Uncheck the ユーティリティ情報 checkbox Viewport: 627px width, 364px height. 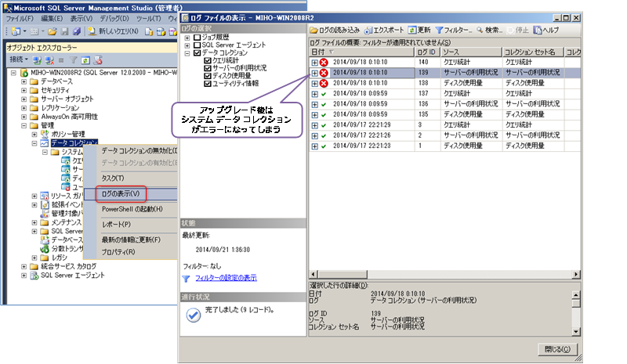click(208, 84)
